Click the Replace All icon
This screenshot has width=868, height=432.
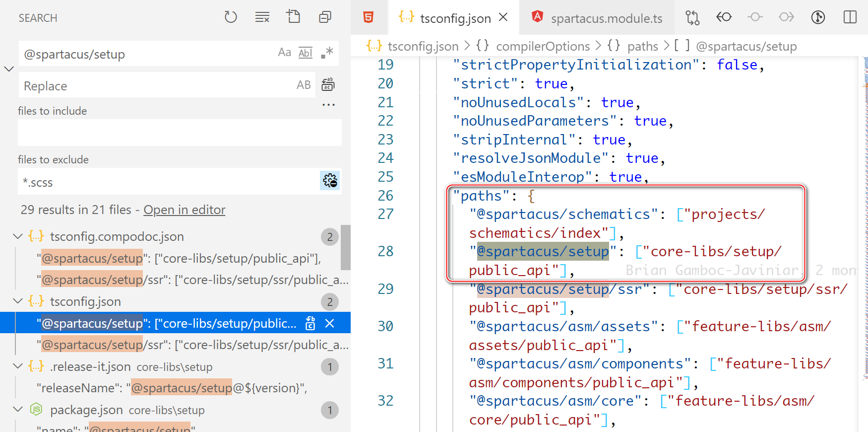click(328, 84)
